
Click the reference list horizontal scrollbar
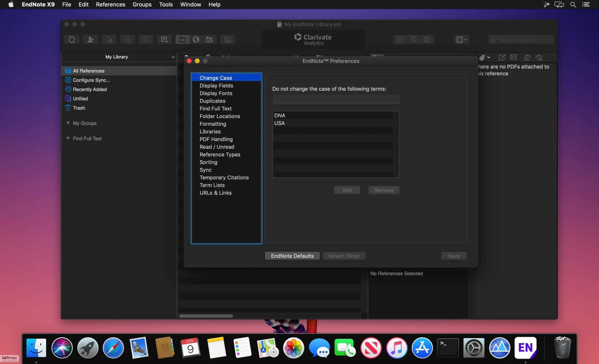(206, 316)
